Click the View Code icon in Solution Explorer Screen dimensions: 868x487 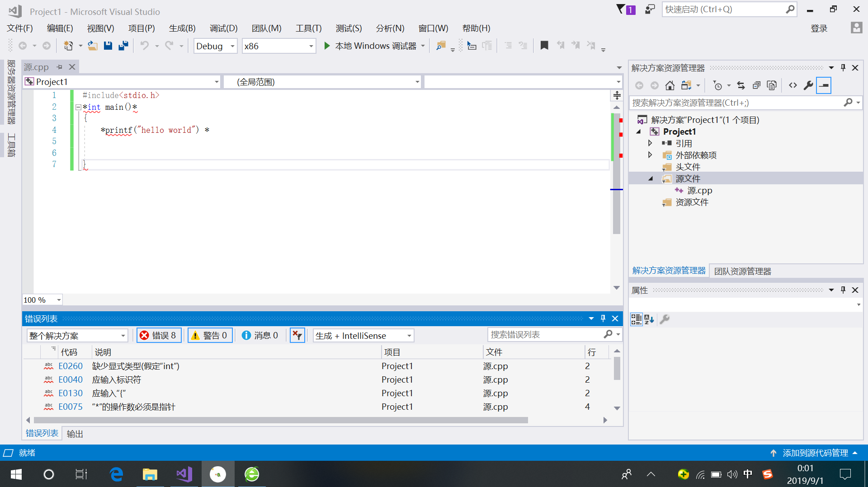[x=793, y=85]
